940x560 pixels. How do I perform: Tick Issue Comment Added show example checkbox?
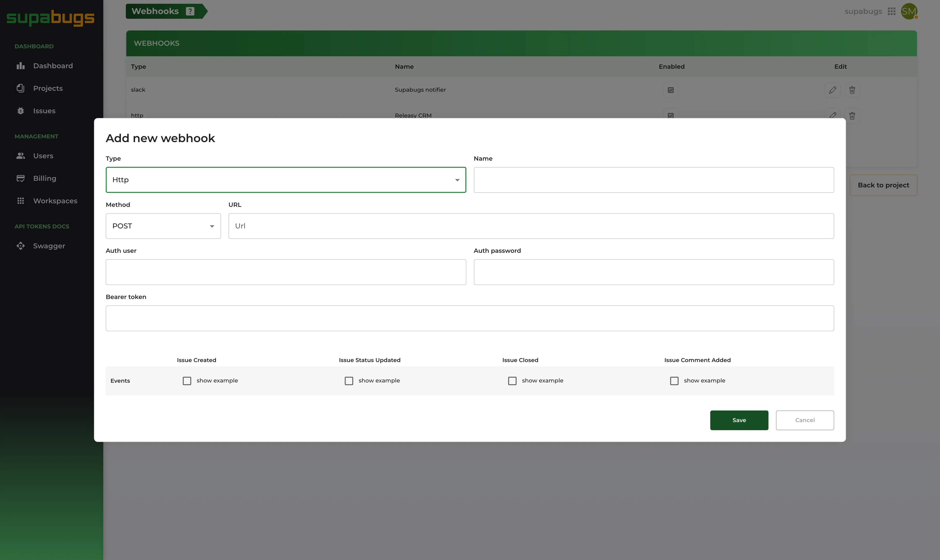(x=674, y=381)
